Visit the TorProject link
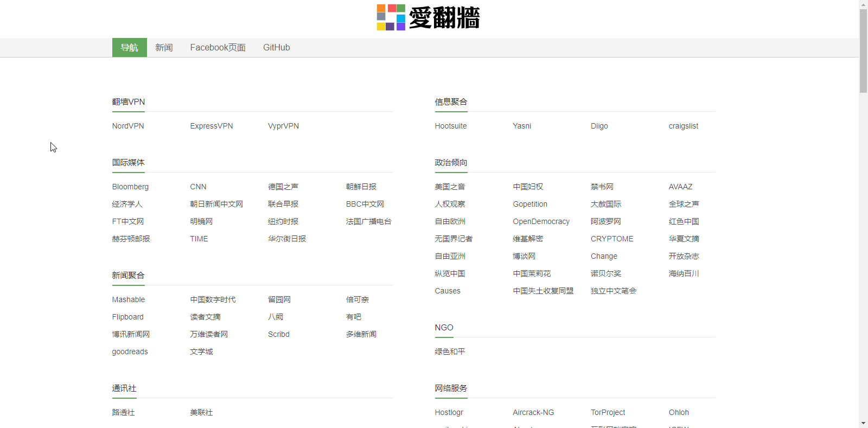Viewport: 868px width, 428px height. tap(608, 412)
